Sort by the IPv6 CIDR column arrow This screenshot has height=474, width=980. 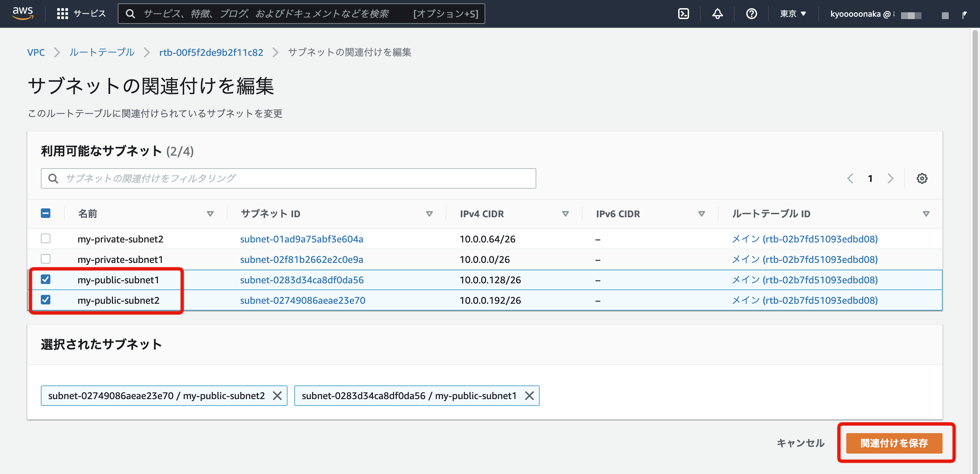click(702, 214)
